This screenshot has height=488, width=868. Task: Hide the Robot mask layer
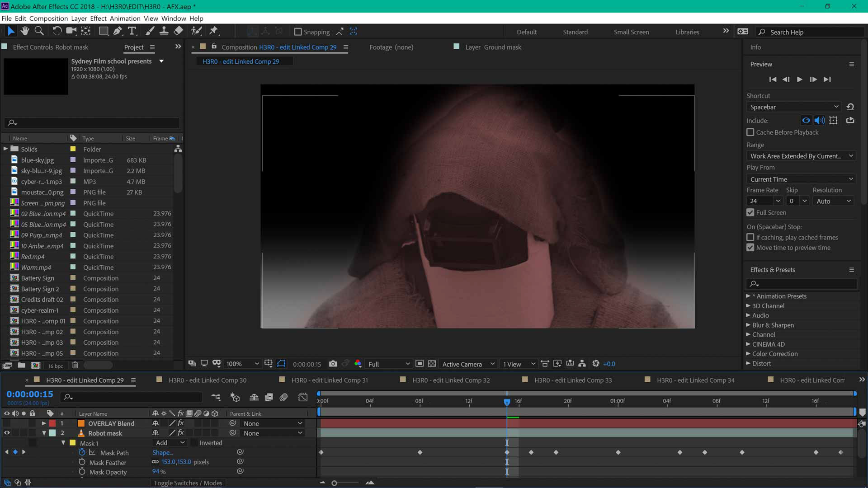[x=7, y=433]
